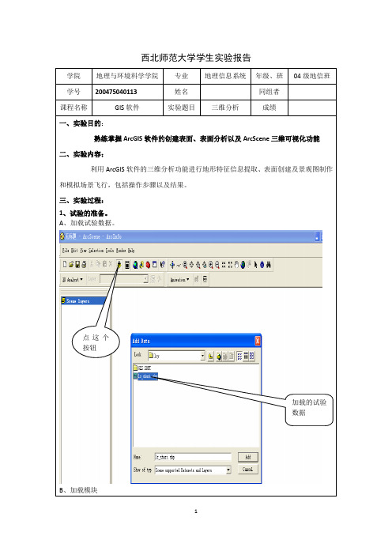
Task: Open the Tools menu
Action: pos(110,251)
